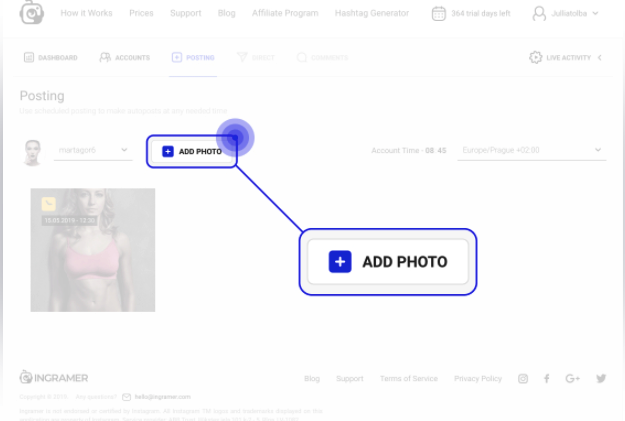Click the 15.05.2019 - 12:30 date label
625x421 pixels.
[x=70, y=220]
